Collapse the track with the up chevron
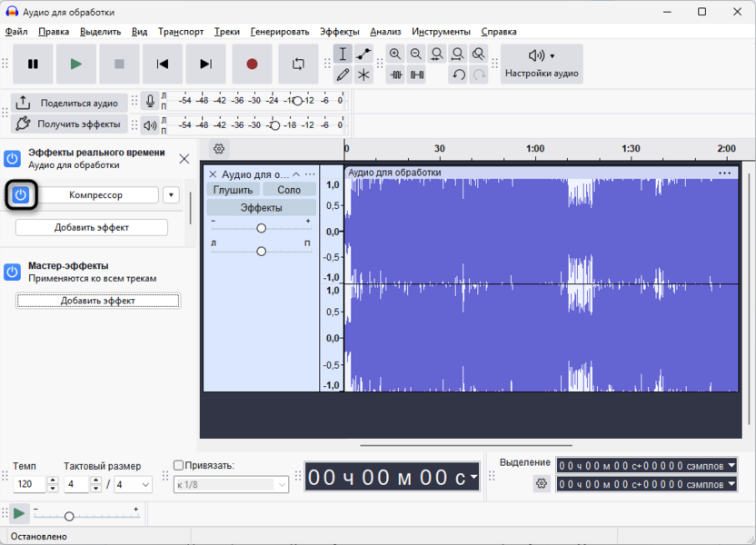 [x=296, y=174]
